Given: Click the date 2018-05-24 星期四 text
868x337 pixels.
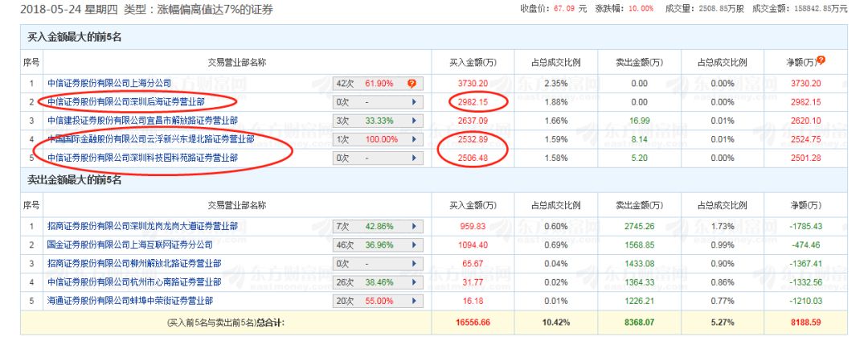Looking at the screenshot, I should (68, 10).
